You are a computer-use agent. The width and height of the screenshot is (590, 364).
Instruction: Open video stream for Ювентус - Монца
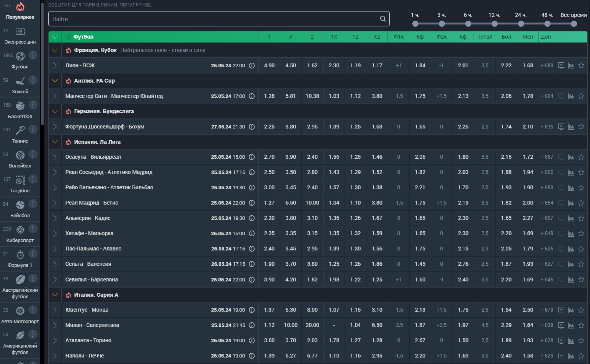tap(561, 310)
